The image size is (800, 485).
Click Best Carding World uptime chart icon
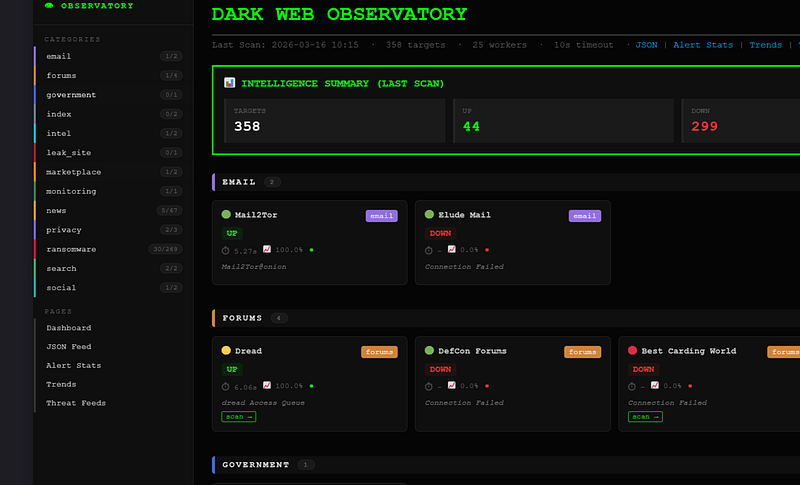pyautogui.click(x=655, y=385)
